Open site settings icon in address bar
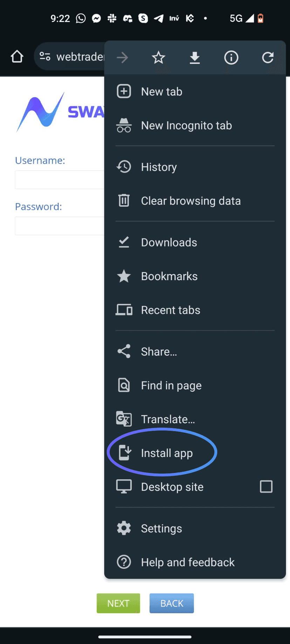290x644 pixels. coord(45,56)
